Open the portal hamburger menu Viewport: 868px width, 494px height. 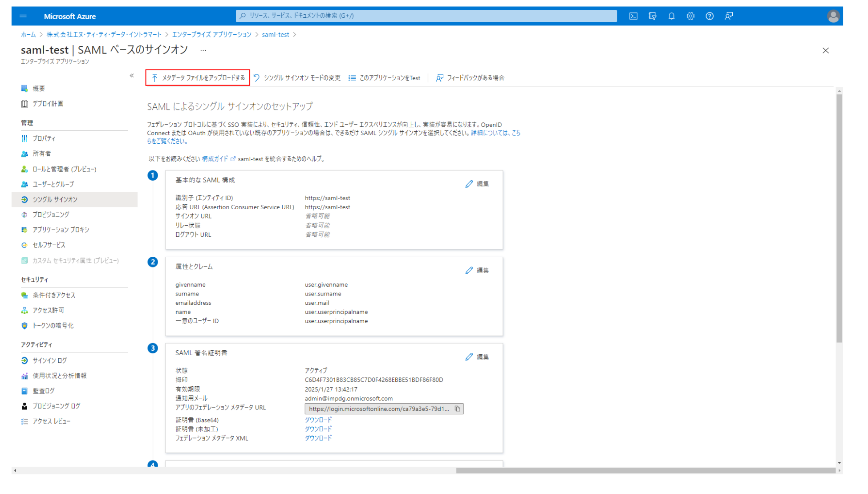pyautogui.click(x=23, y=16)
